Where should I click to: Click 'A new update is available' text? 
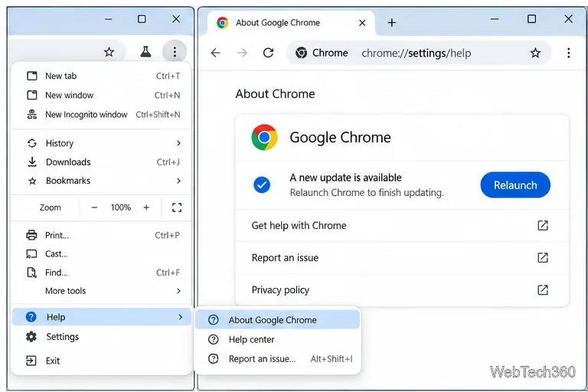point(345,178)
